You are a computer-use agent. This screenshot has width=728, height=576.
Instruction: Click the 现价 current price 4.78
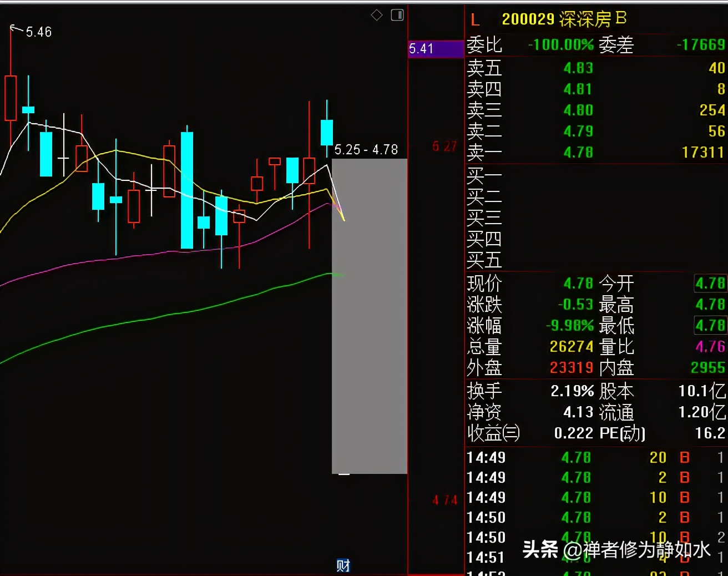pos(577,283)
